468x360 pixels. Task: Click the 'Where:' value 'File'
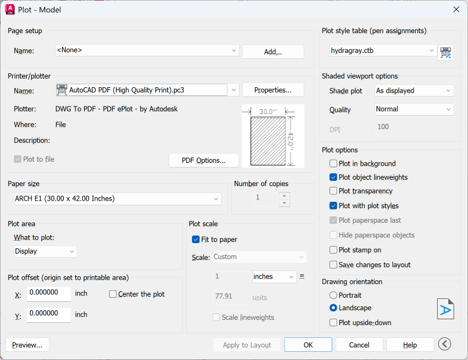61,124
